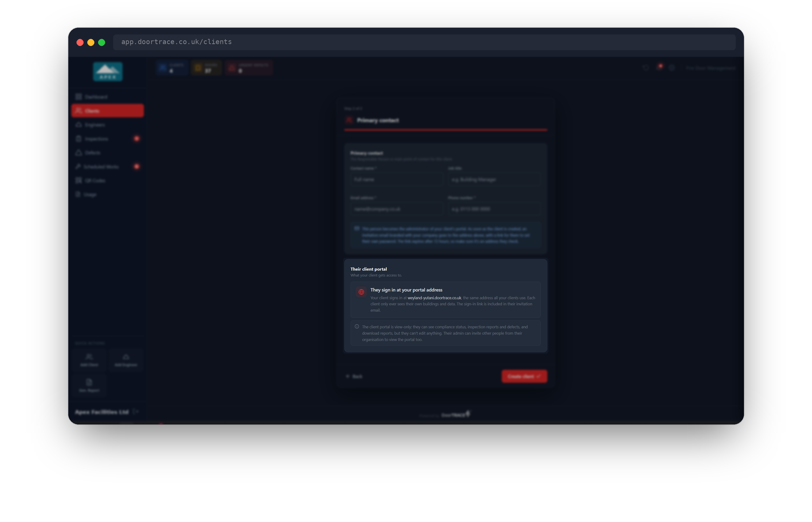
Task: Click the Scheduled Works wrench icon
Action: click(x=78, y=166)
